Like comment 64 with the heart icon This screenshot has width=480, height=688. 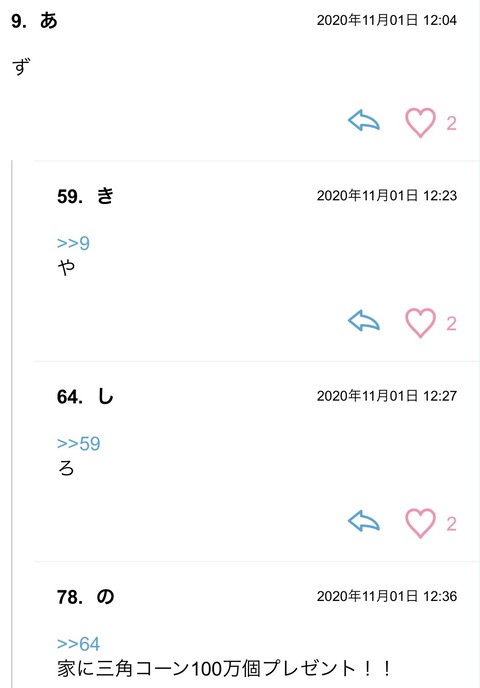click(420, 523)
